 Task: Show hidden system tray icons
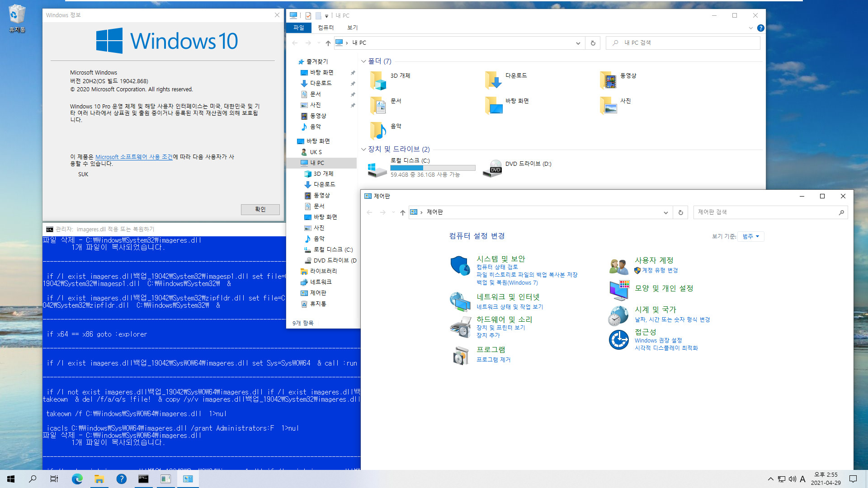click(x=770, y=479)
